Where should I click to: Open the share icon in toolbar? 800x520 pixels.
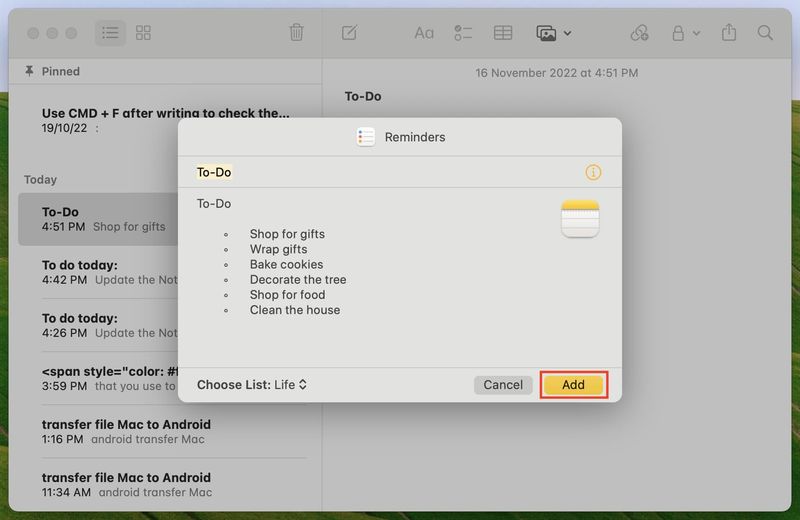(x=729, y=33)
